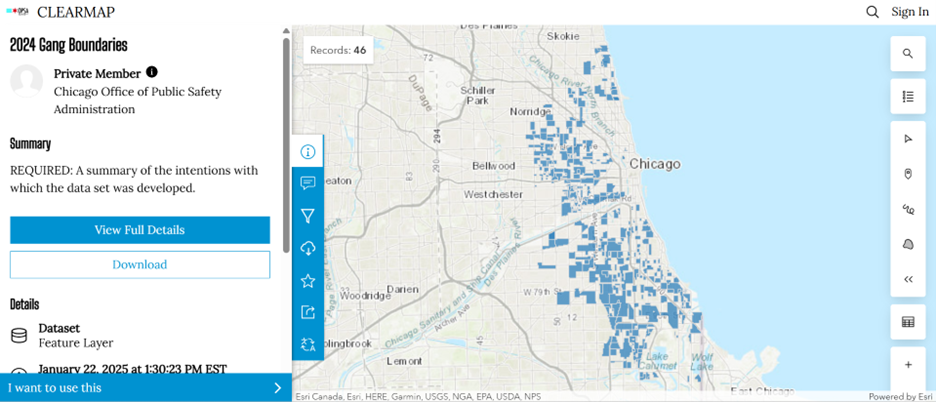Image resolution: width=936 pixels, height=402 pixels.
Task: Select the freehand line sketch tool
Action: (907, 209)
